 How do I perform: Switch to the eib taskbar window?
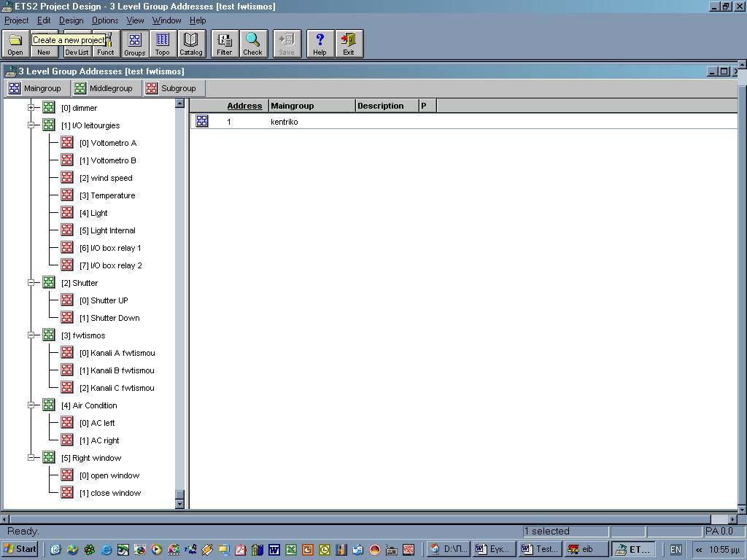click(587, 549)
